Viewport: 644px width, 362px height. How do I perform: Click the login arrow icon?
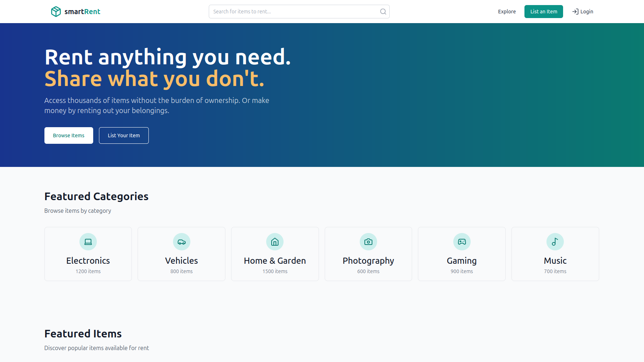tap(575, 11)
